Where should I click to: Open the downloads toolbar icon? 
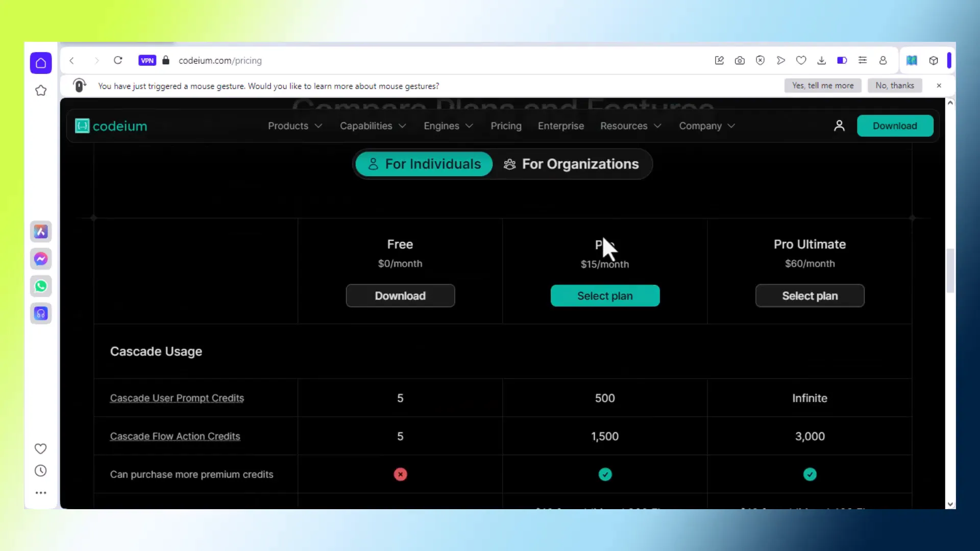coord(822,60)
